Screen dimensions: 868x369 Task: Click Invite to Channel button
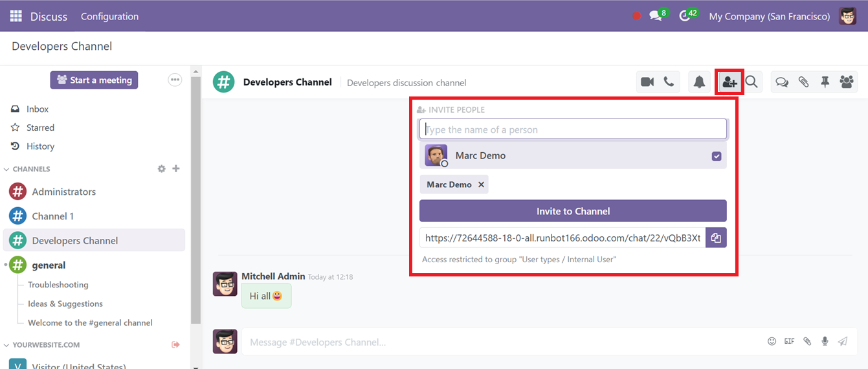click(x=573, y=211)
